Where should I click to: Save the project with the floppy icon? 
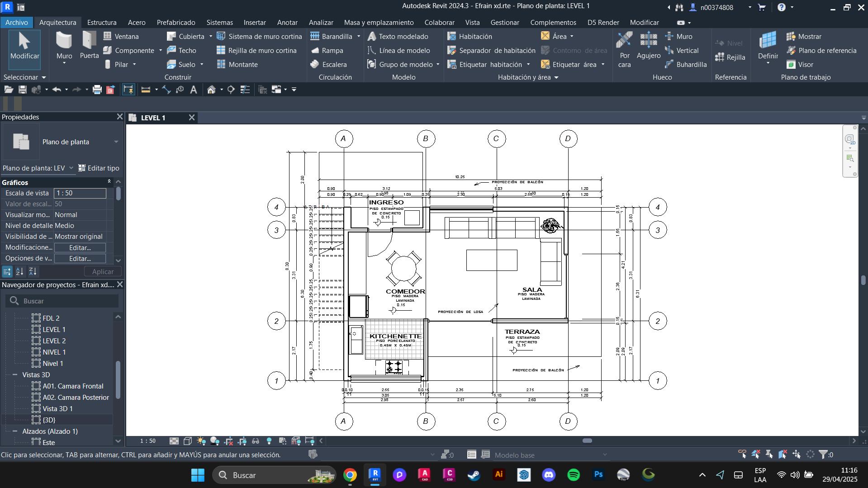(22, 90)
